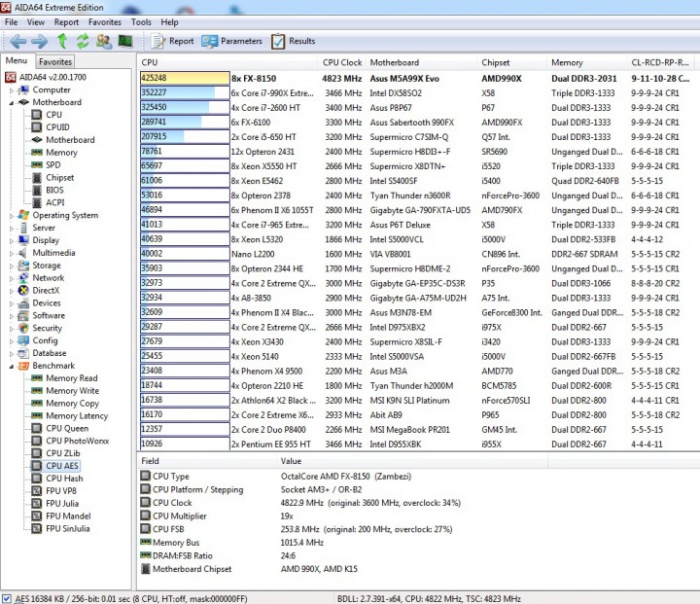Select CPU Queen benchmark
This screenshot has height=604, width=700.
pos(67,428)
